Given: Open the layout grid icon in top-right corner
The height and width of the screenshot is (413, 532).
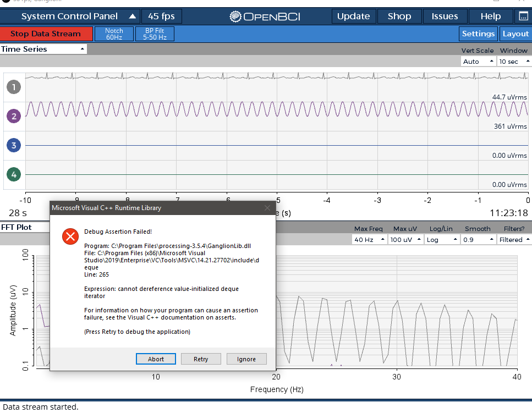Looking at the screenshot, I should point(524,16).
